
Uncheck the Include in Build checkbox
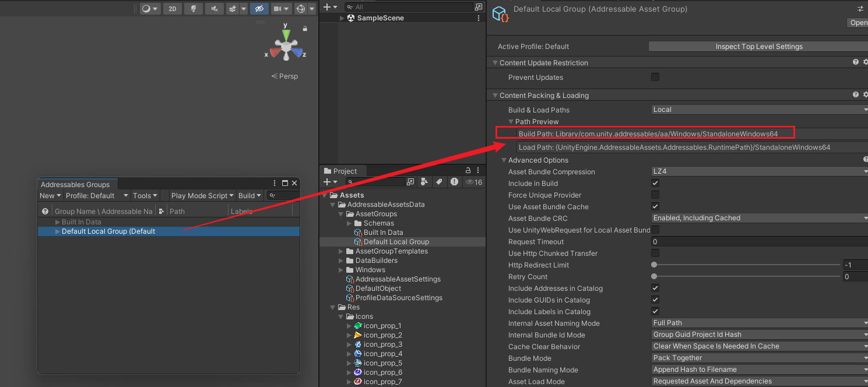[655, 184]
